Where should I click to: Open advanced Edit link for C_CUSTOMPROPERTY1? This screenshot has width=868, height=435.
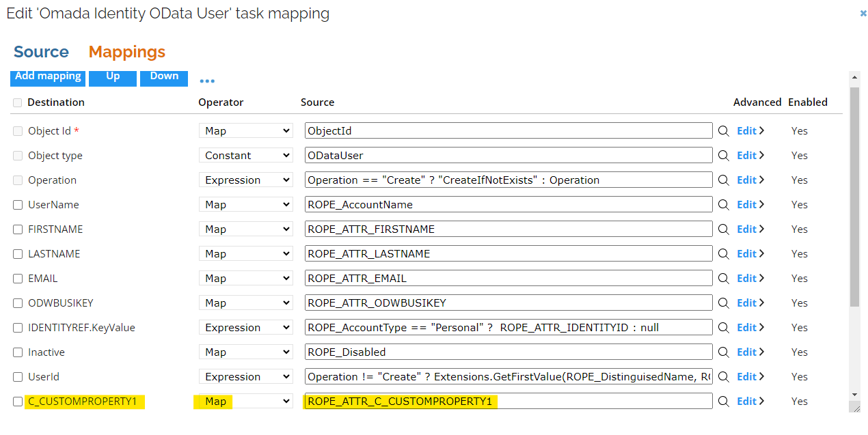pos(750,402)
